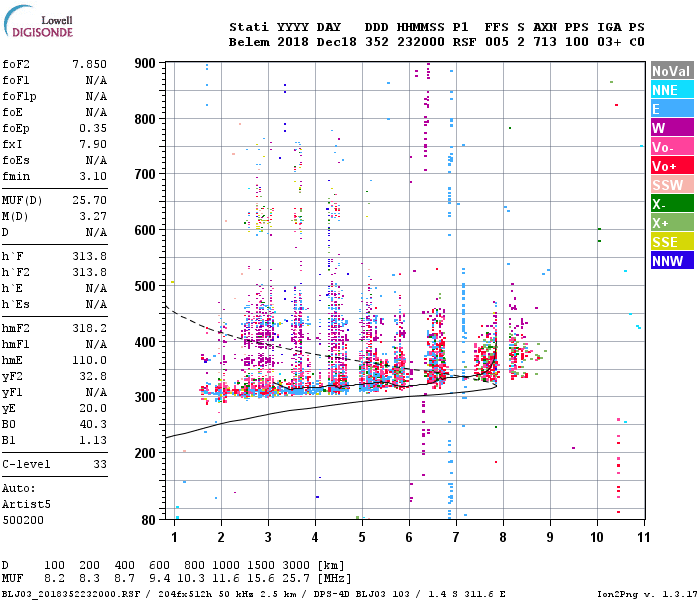Click the fxI value 7.90
The width and height of the screenshot is (700, 600).
pos(93,144)
